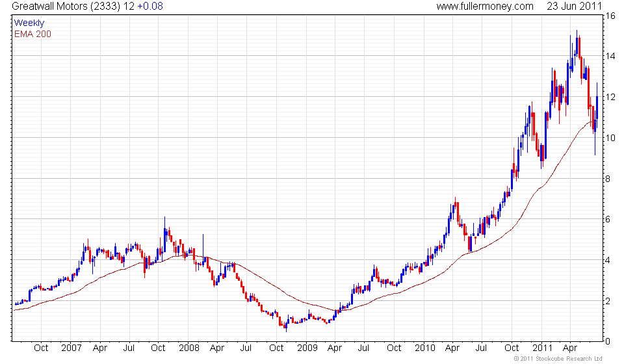Click y-axis value '2'
This screenshot has height=364, width=637.
click(x=608, y=301)
